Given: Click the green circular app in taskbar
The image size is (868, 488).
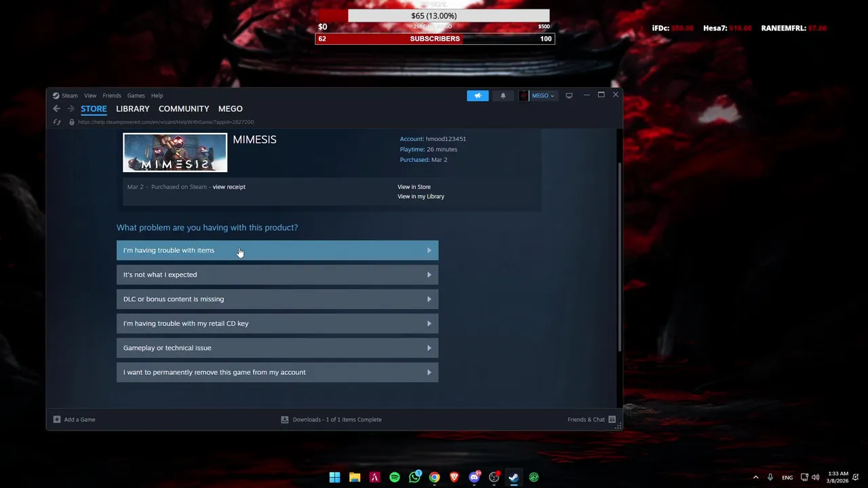Looking at the screenshot, I should [534, 477].
